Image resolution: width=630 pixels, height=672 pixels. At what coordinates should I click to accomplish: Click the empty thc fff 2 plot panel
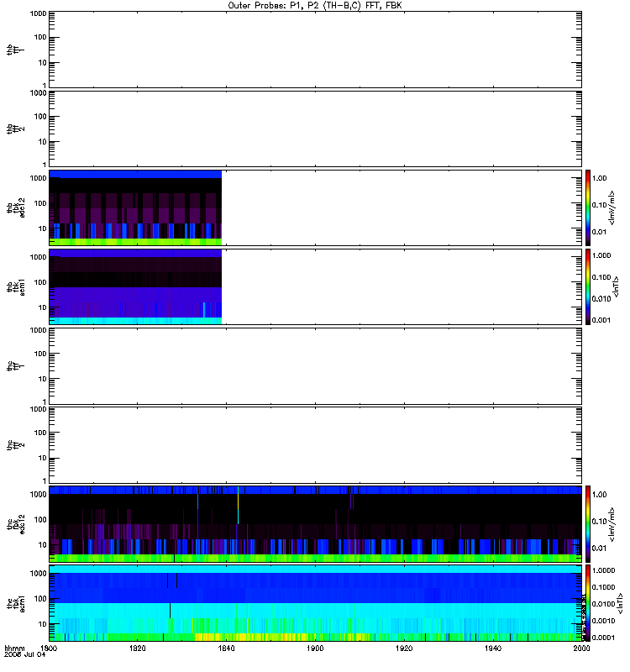point(315,445)
